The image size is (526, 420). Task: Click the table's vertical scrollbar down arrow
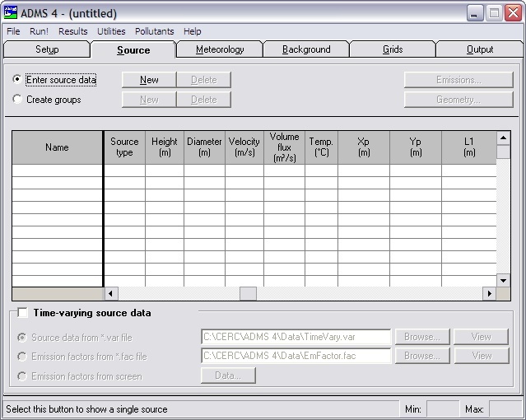click(503, 280)
